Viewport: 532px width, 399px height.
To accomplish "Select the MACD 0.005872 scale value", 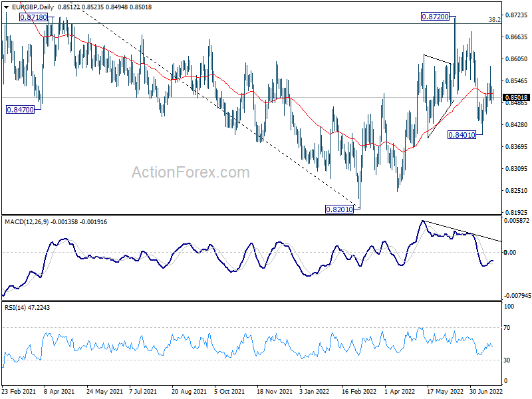I will [517, 221].
